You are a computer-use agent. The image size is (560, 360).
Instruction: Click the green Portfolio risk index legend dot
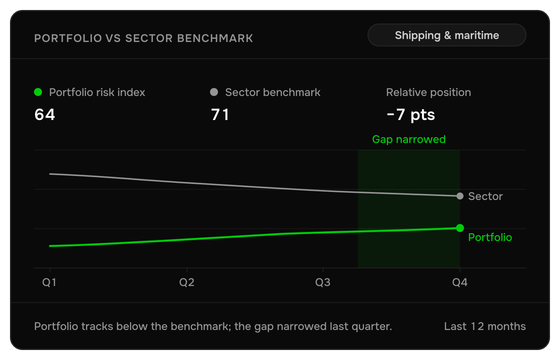38,92
